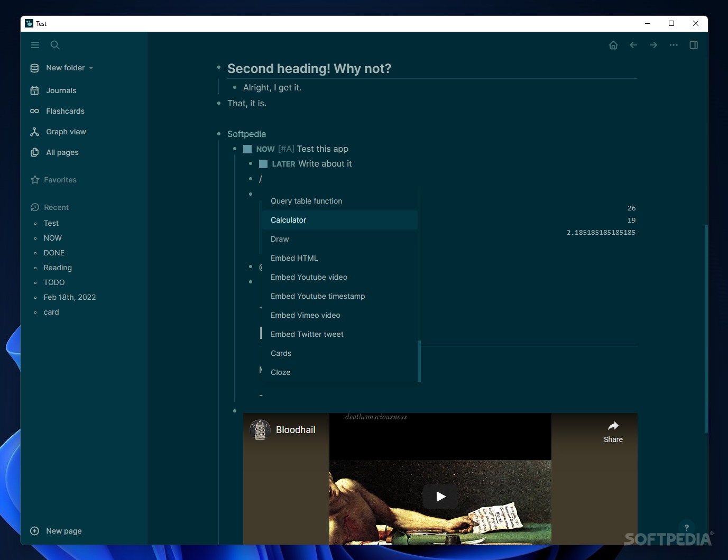
Task: Click the slash menu scrollbar thumb
Action: (419, 361)
